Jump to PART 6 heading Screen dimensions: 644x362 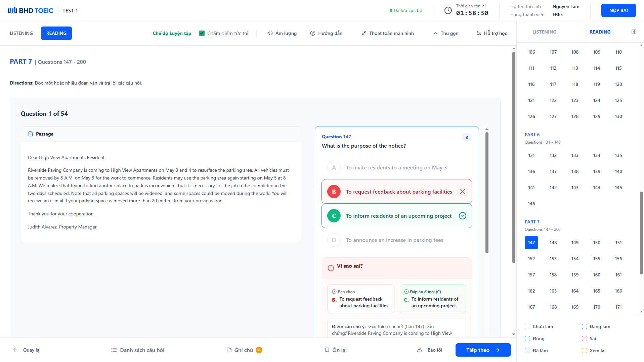click(x=532, y=135)
